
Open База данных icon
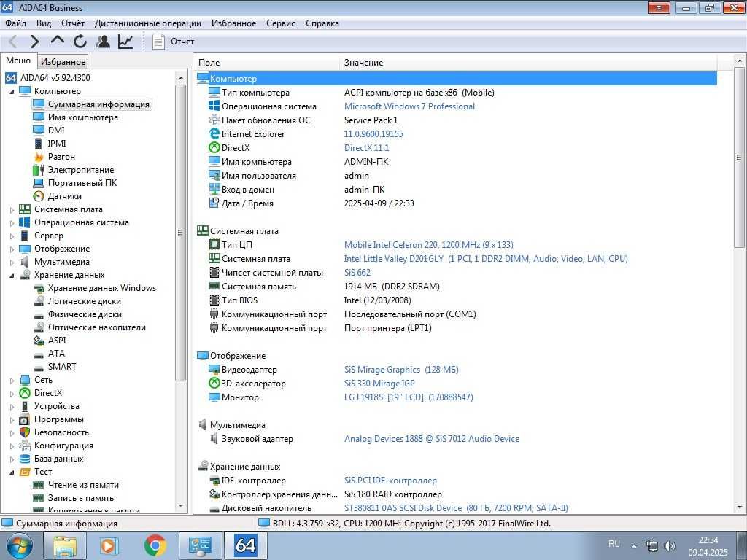25,459
